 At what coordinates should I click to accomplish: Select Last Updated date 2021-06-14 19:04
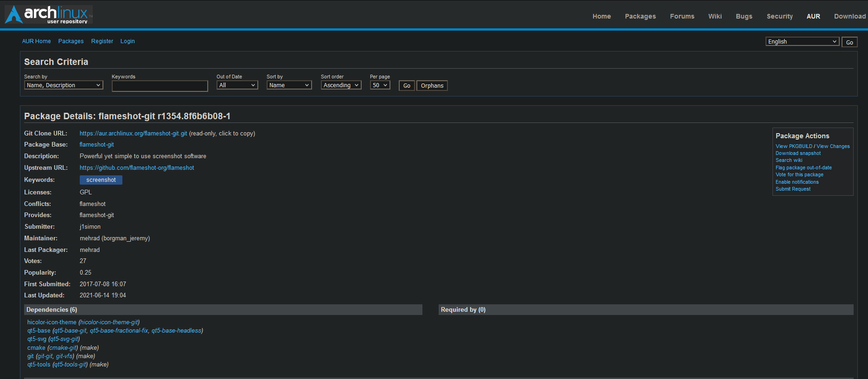[x=103, y=295]
